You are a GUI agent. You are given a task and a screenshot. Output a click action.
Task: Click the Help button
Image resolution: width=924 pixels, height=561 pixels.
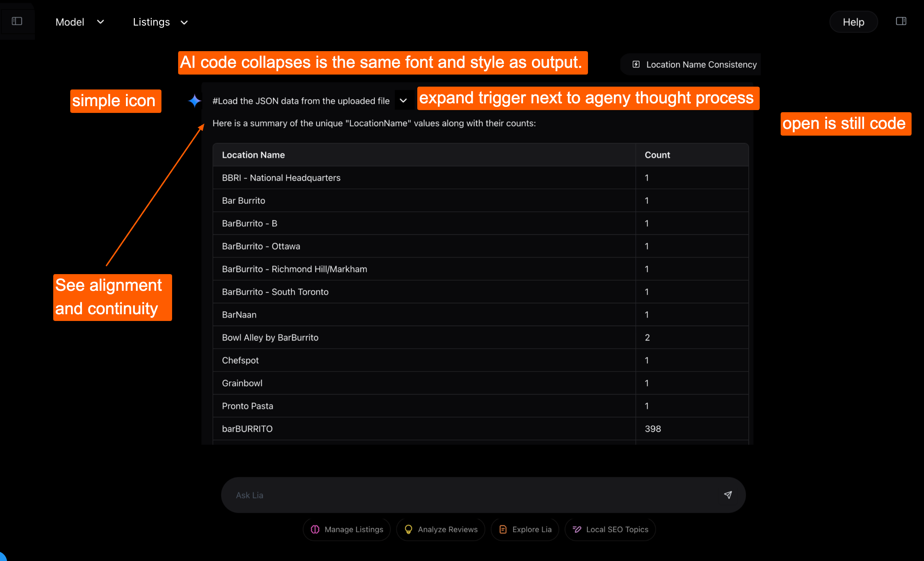853,22
